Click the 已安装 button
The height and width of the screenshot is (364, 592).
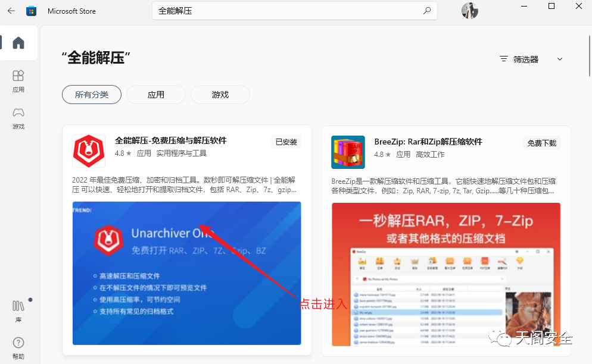click(286, 142)
